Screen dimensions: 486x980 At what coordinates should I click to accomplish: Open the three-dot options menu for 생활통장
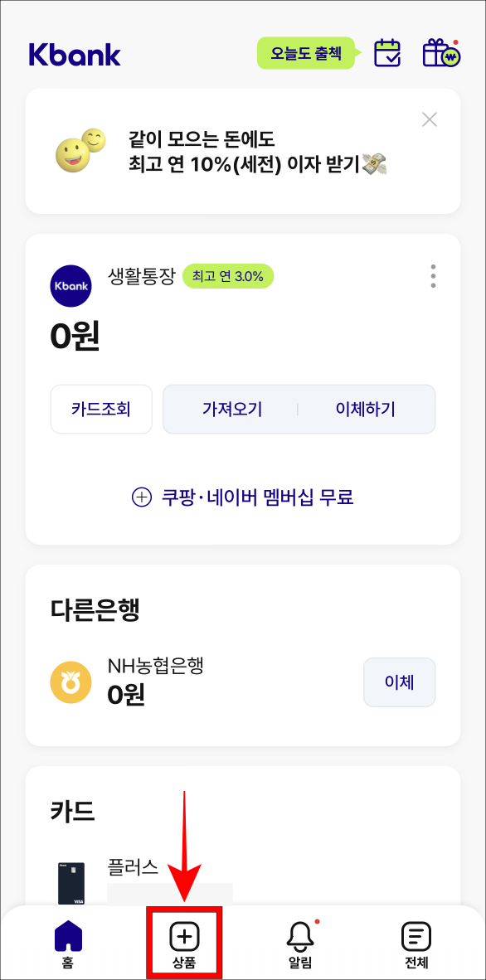tap(432, 279)
